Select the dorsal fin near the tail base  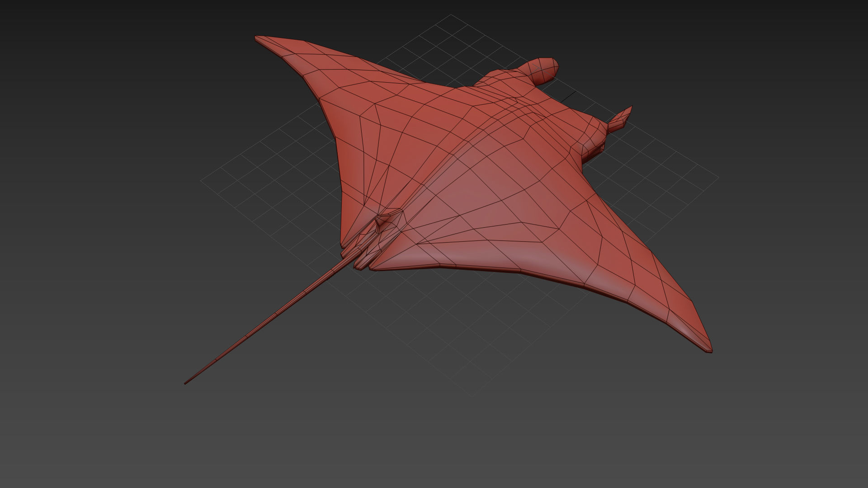[384, 220]
